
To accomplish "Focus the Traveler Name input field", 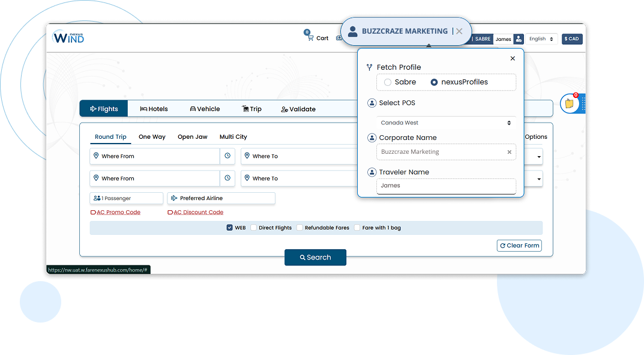I will pyautogui.click(x=446, y=186).
